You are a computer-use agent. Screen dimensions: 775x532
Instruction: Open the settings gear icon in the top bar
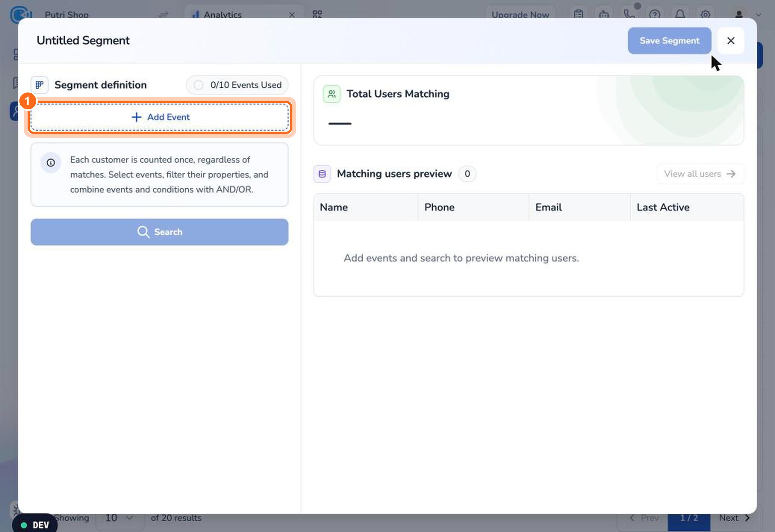tap(705, 15)
